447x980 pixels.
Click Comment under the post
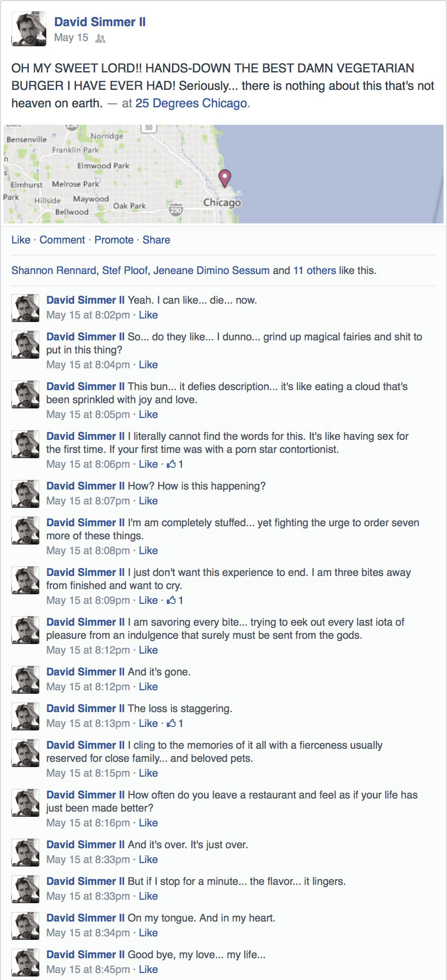[62, 240]
